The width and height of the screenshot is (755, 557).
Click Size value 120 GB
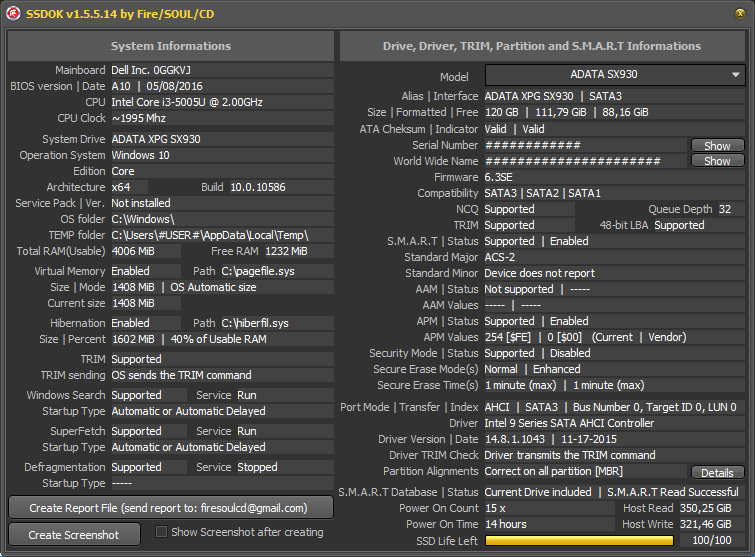tap(502, 113)
